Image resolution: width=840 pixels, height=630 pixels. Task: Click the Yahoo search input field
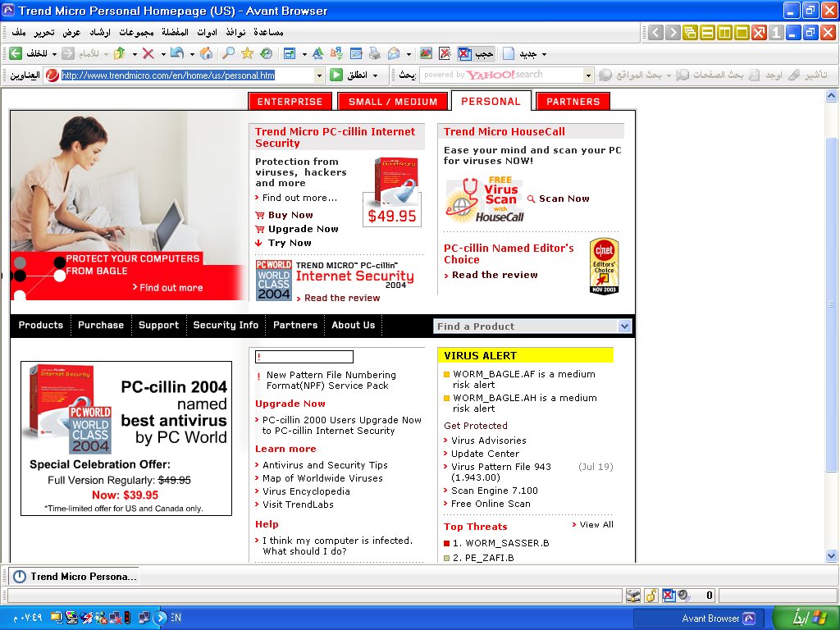501,75
